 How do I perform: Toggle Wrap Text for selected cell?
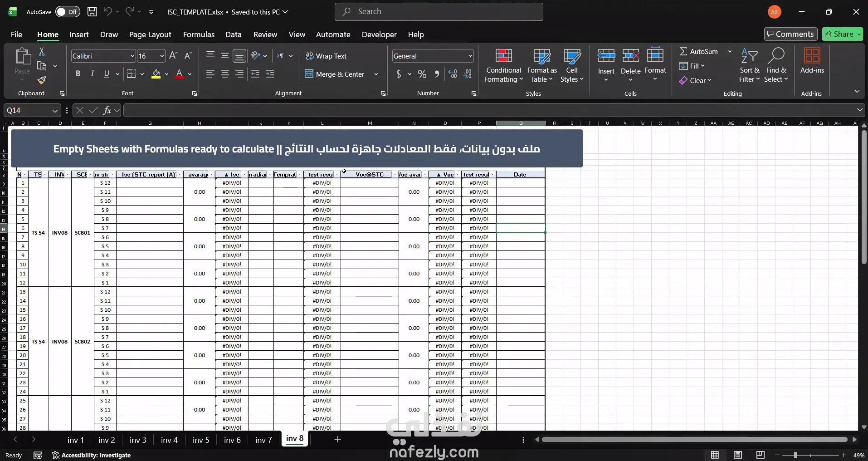327,56
